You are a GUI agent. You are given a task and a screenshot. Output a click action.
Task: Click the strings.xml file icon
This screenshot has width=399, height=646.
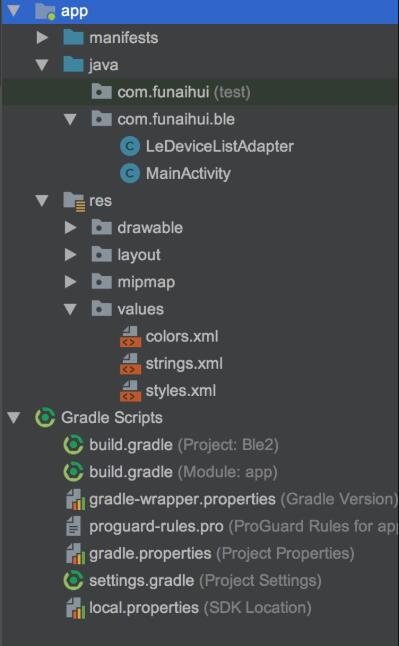coord(130,364)
